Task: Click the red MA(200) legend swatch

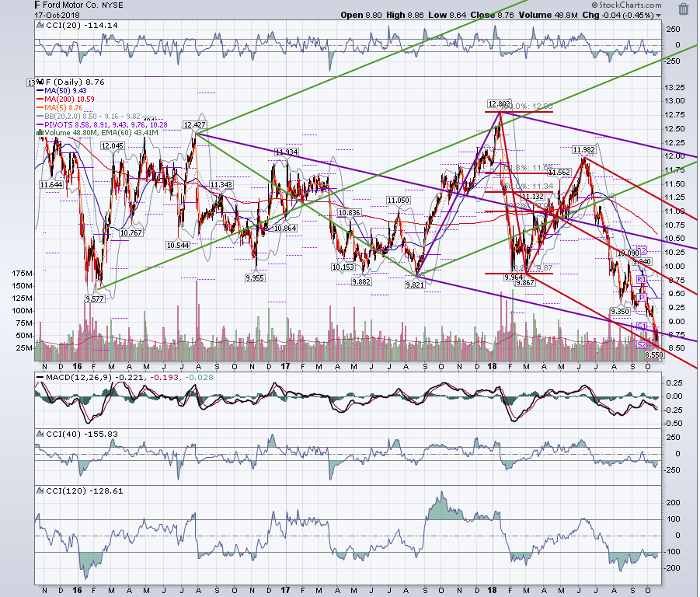Action: [40, 99]
